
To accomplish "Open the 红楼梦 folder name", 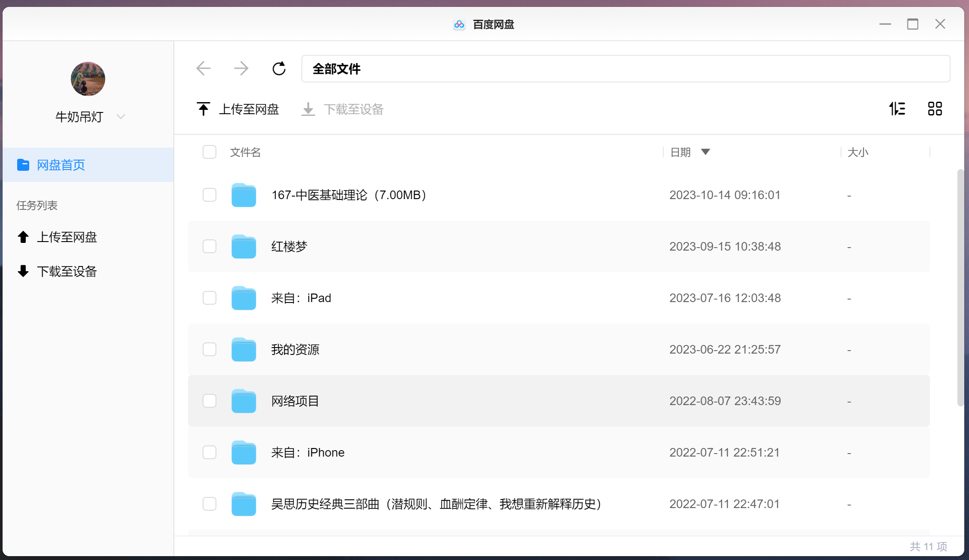I will [289, 246].
